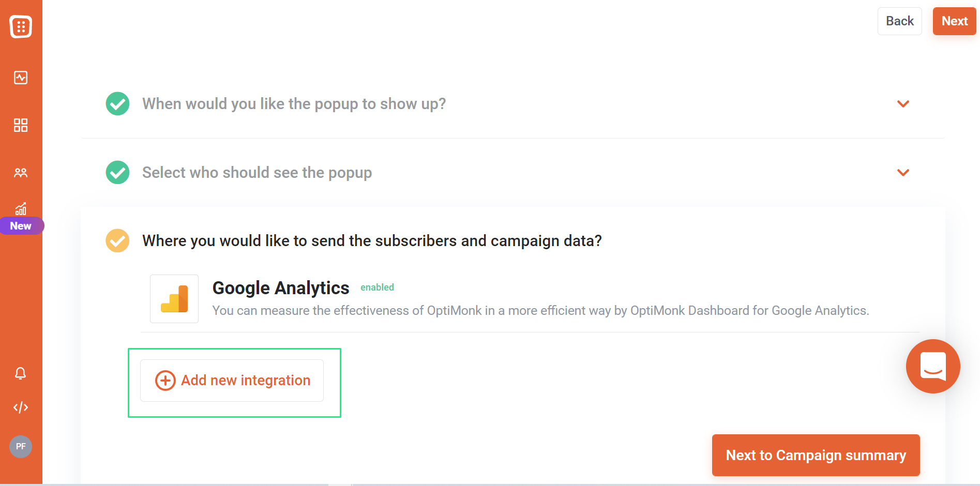Screen dimensions: 980x486
Task: Expand the 'Select who should see' section chevron
Action: (x=903, y=173)
